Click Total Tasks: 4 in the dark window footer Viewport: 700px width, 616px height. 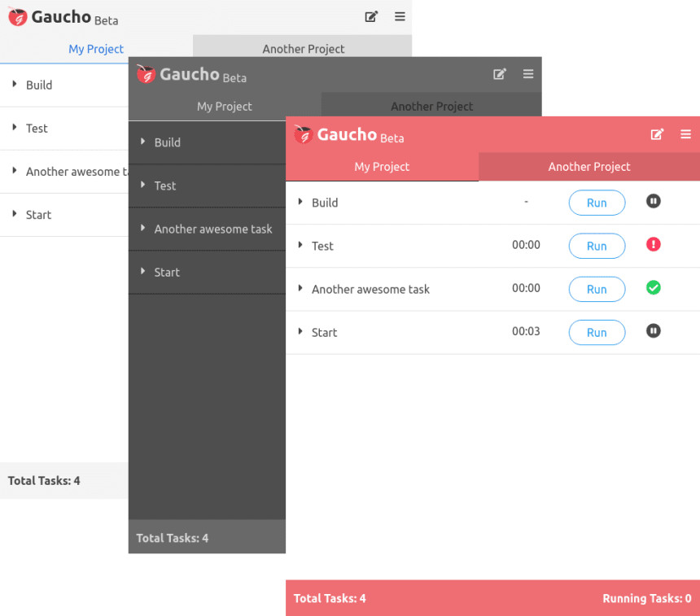[173, 539]
